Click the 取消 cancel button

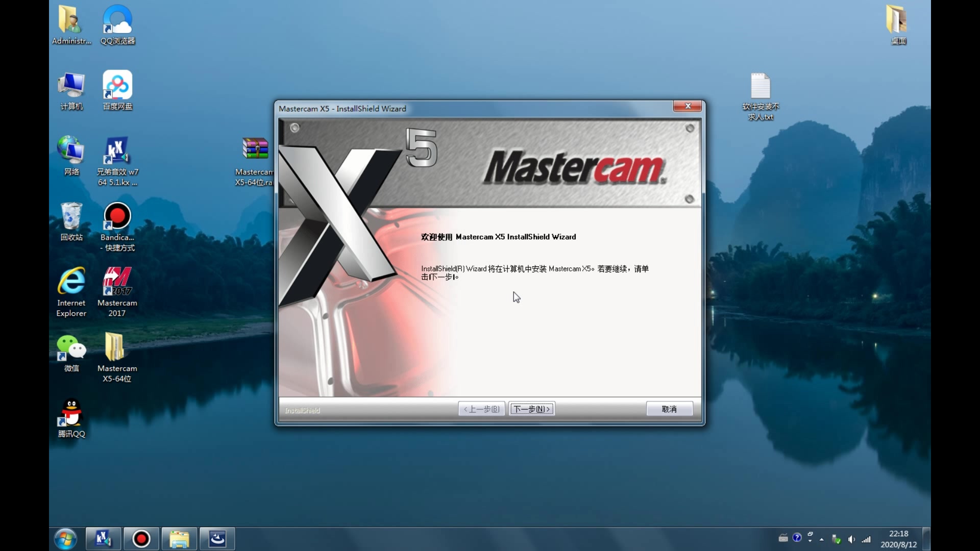[x=669, y=409]
